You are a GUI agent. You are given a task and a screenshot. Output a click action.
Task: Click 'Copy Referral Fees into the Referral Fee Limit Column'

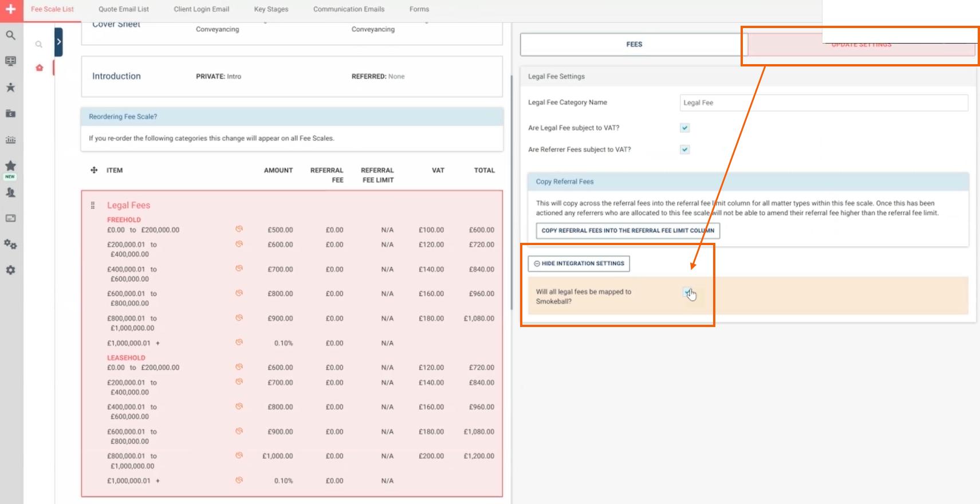coord(628,231)
